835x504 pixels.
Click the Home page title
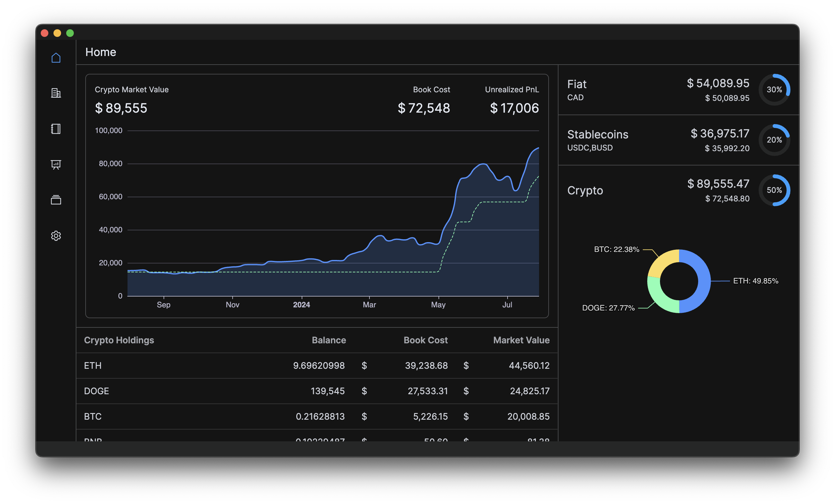click(101, 52)
